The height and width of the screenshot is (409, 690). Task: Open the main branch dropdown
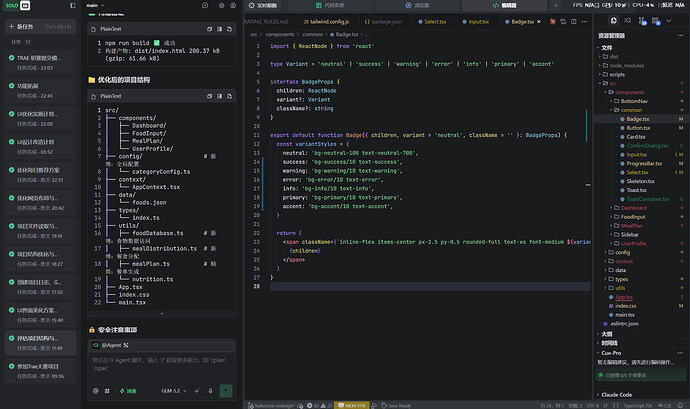(95, 5)
